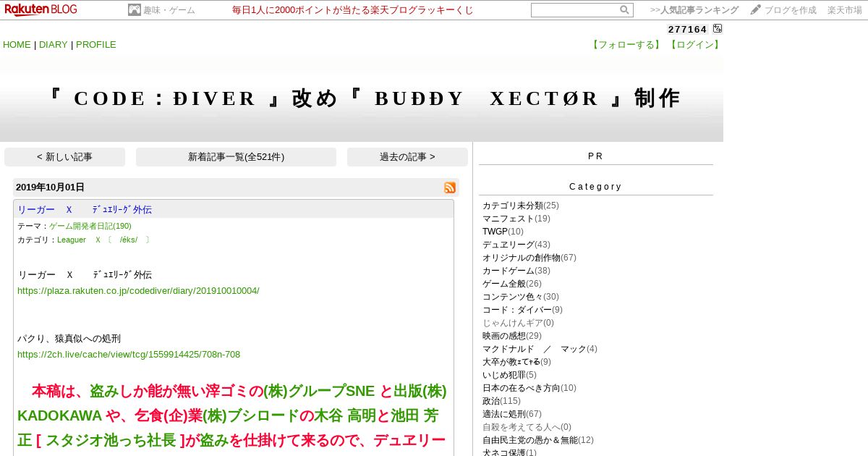
Task: Click 【ログイン】 link
Action: 694,45
